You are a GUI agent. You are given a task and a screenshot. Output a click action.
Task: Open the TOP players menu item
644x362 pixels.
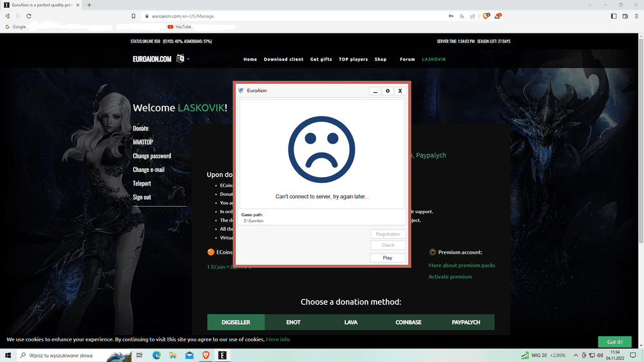click(x=354, y=59)
